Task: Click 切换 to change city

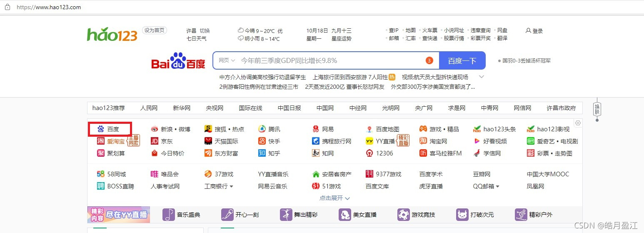Action: [x=205, y=31]
